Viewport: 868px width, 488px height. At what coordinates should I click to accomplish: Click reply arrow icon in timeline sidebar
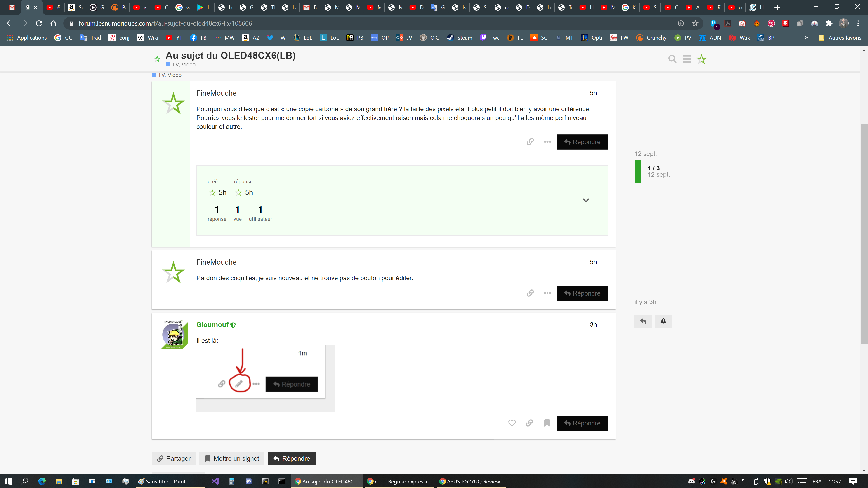(643, 321)
